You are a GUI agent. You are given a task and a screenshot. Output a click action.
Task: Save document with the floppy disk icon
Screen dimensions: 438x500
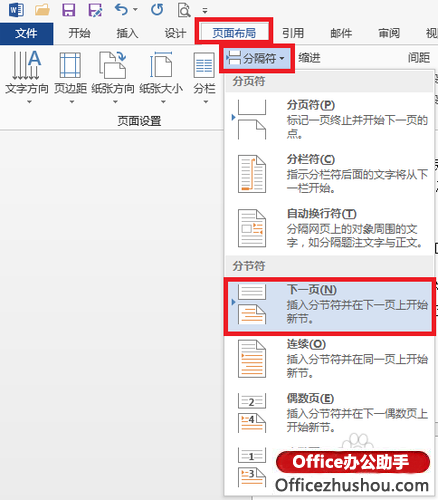(69, 10)
